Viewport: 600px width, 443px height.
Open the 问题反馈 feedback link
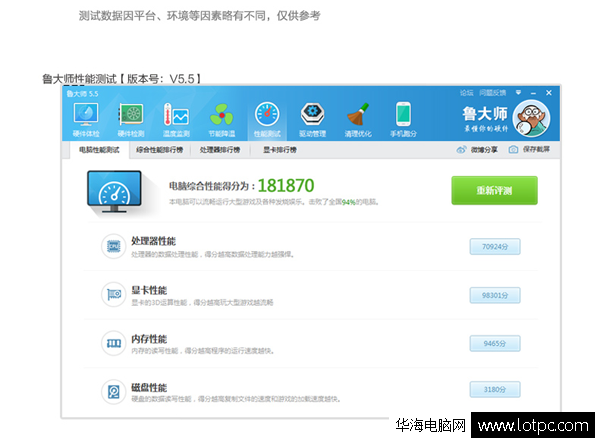492,93
